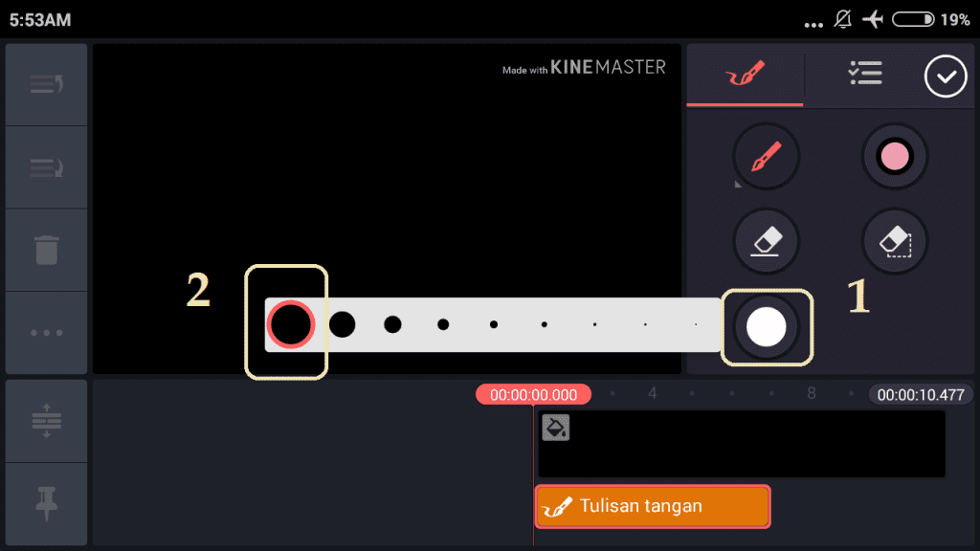Switch to the list options tab
This screenshot has height=551, width=980.
click(865, 74)
